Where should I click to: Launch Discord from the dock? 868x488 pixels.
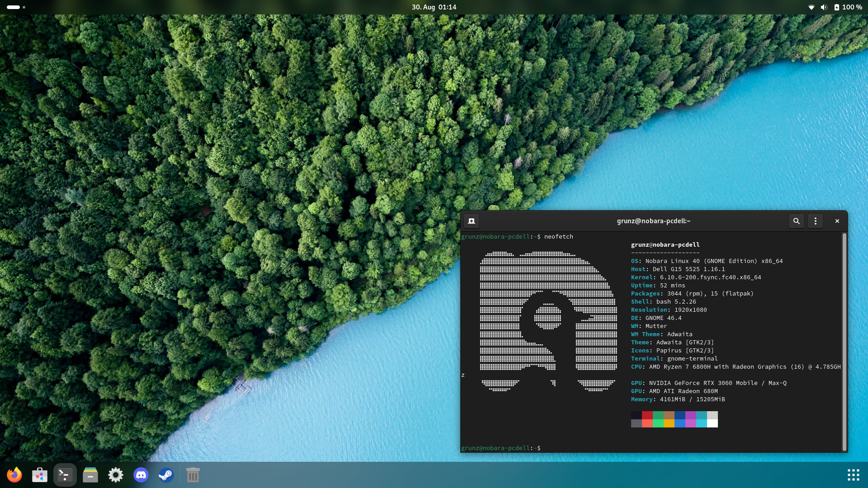[141, 475]
